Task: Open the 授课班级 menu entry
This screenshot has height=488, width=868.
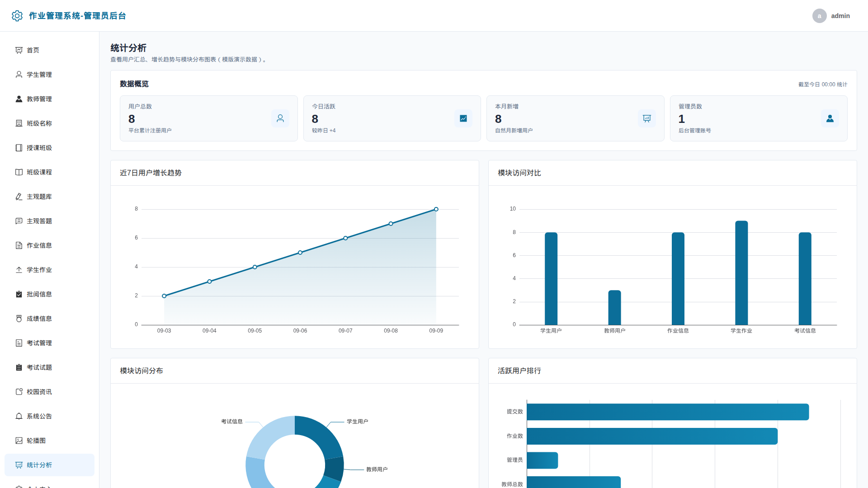Action: [49, 148]
